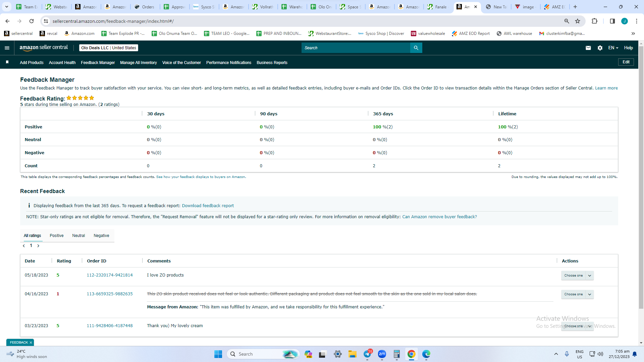Show hidden system tray icons
The image size is (644, 362).
(556, 354)
